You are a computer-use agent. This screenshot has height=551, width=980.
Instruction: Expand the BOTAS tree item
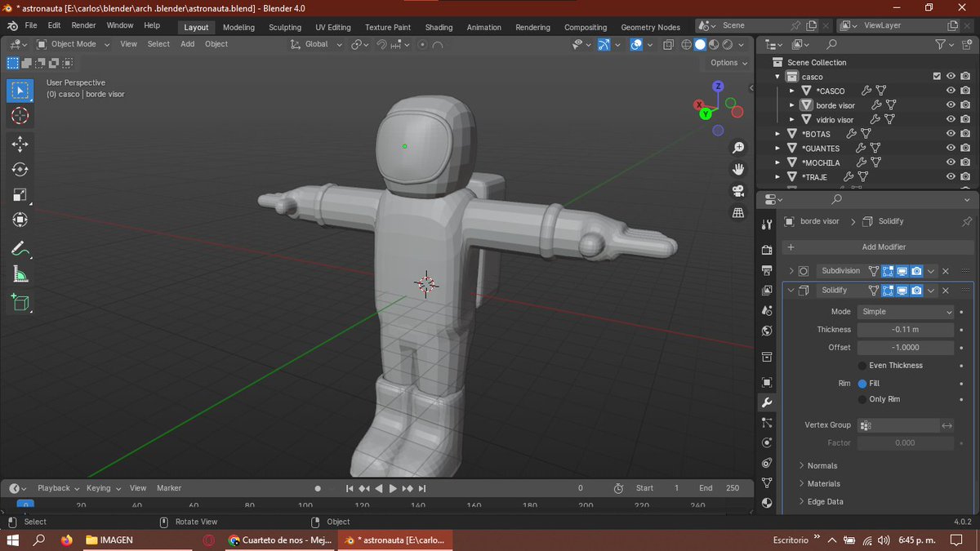point(777,134)
